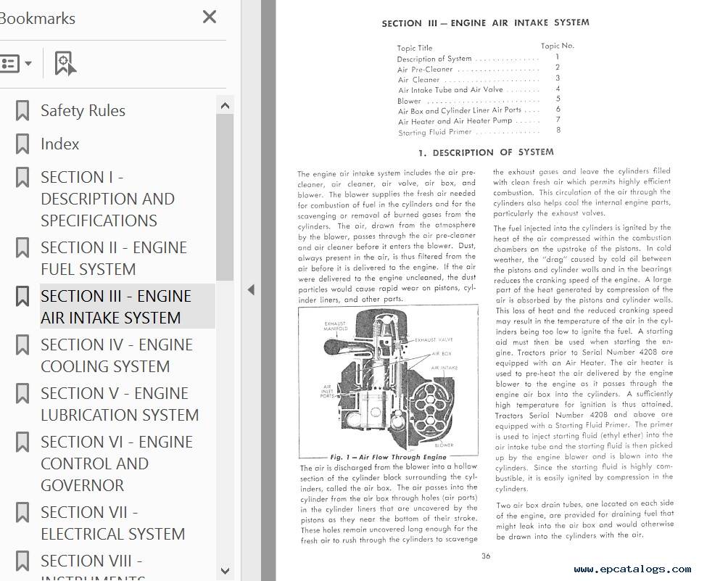Click the bookmark icon beside Section V
728x581 pixels.
click(x=22, y=393)
